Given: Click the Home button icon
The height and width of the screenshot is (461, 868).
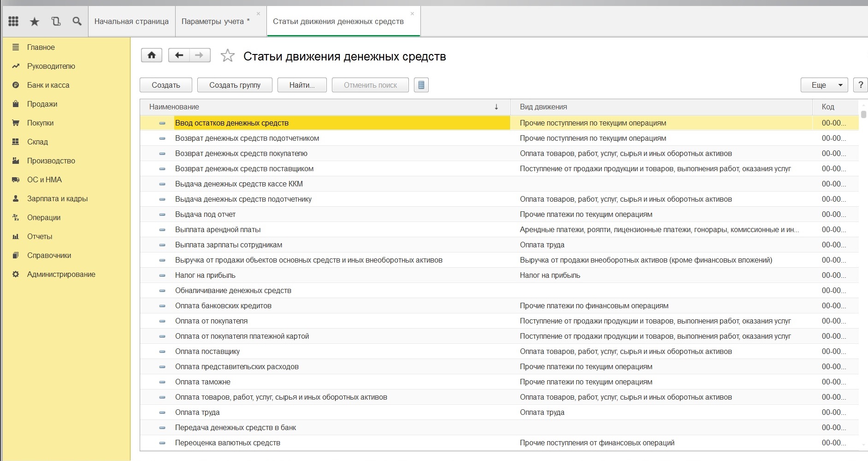Looking at the screenshot, I should [152, 55].
